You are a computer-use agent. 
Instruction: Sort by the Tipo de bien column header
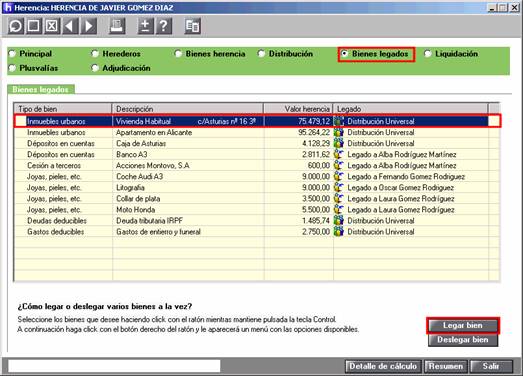coord(63,109)
